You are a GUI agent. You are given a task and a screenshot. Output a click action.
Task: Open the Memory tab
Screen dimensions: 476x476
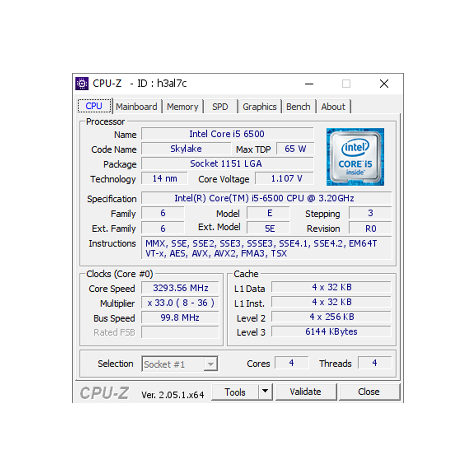point(182,107)
